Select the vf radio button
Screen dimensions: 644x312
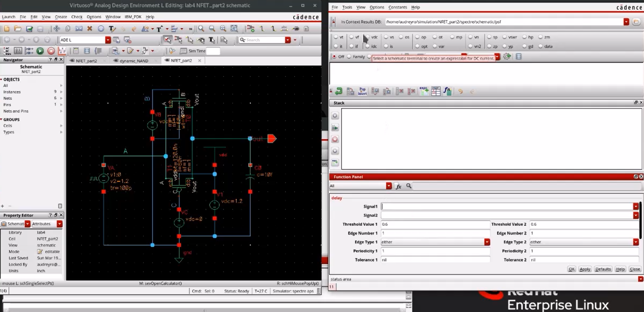(x=351, y=37)
